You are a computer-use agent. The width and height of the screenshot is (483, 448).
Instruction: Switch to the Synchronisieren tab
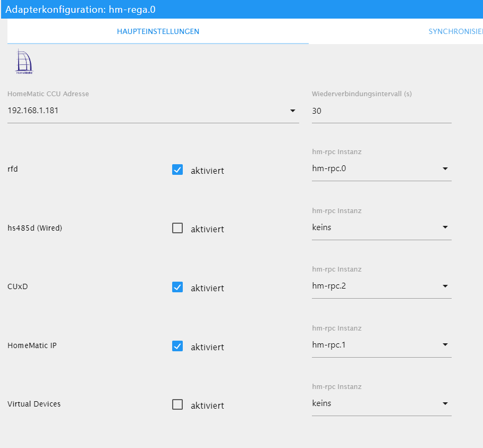(x=455, y=32)
